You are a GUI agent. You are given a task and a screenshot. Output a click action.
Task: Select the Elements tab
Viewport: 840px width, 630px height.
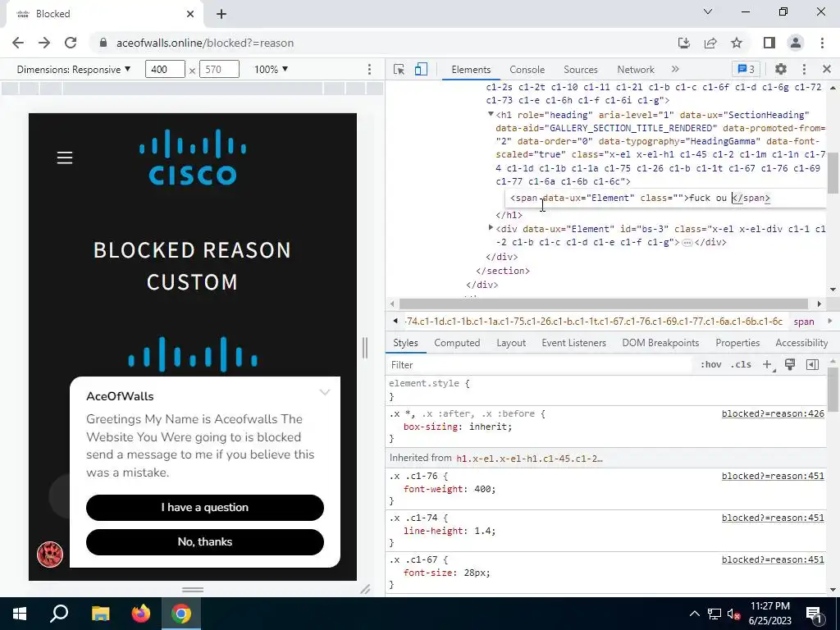(x=470, y=70)
